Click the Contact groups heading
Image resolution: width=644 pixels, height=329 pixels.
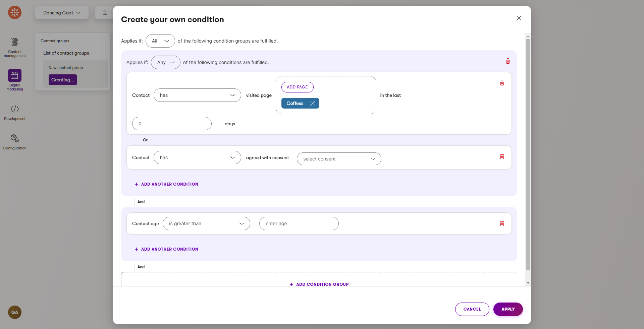pyautogui.click(x=55, y=41)
